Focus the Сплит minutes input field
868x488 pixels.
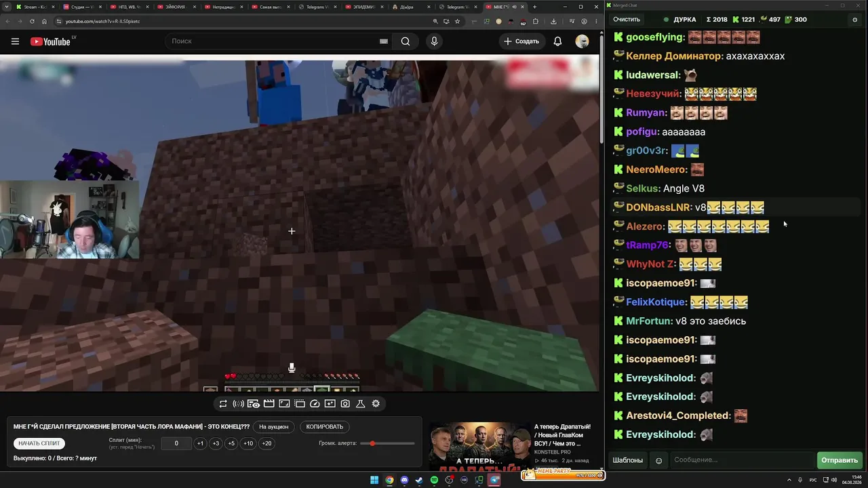click(x=176, y=444)
